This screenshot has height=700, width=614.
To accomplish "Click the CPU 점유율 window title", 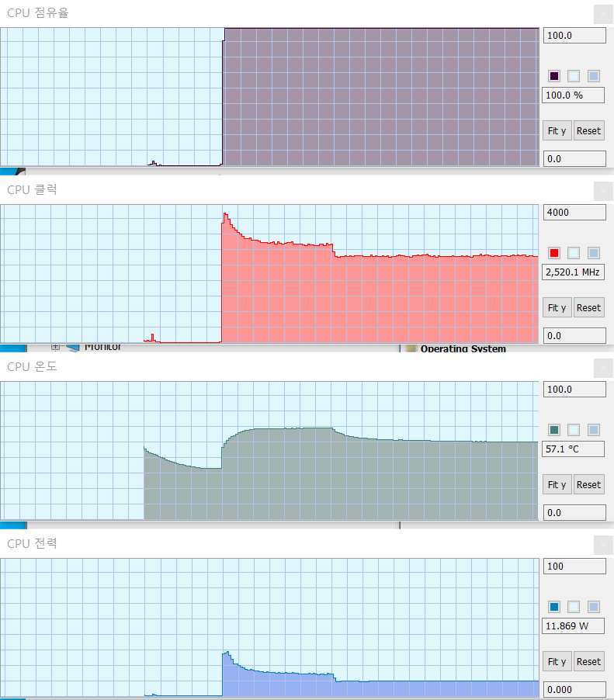I will click(38, 13).
